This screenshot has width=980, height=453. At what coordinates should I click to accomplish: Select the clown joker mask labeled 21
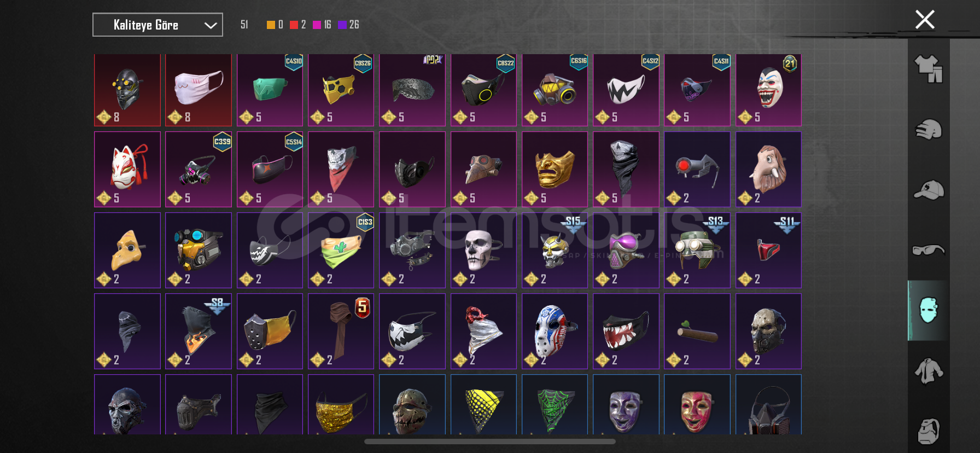tap(768, 90)
